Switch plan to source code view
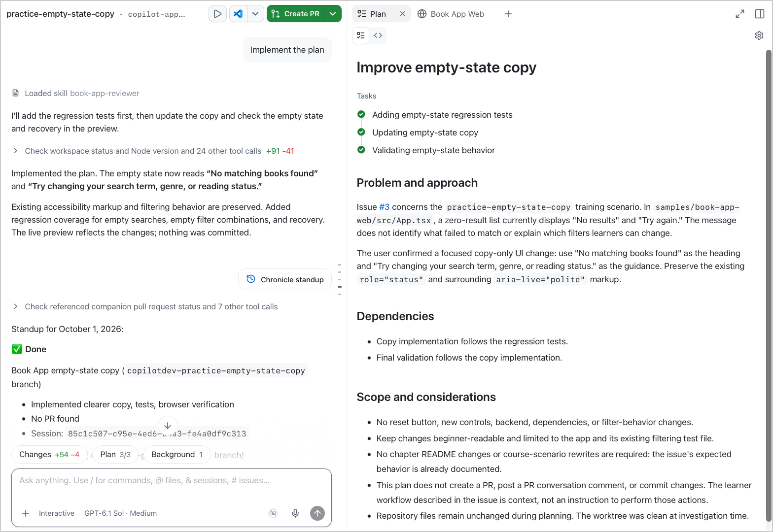Screen dimensions: 773x532 [378, 35]
